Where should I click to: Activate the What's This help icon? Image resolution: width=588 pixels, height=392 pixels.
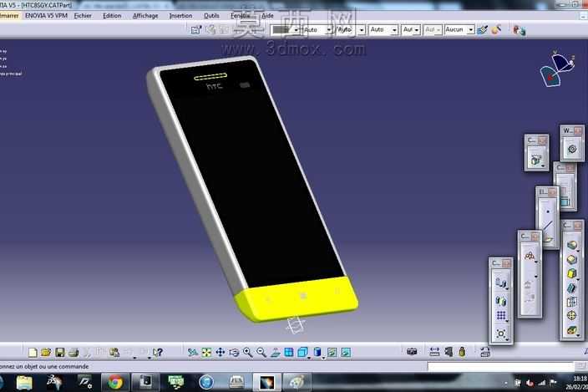click(x=158, y=352)
